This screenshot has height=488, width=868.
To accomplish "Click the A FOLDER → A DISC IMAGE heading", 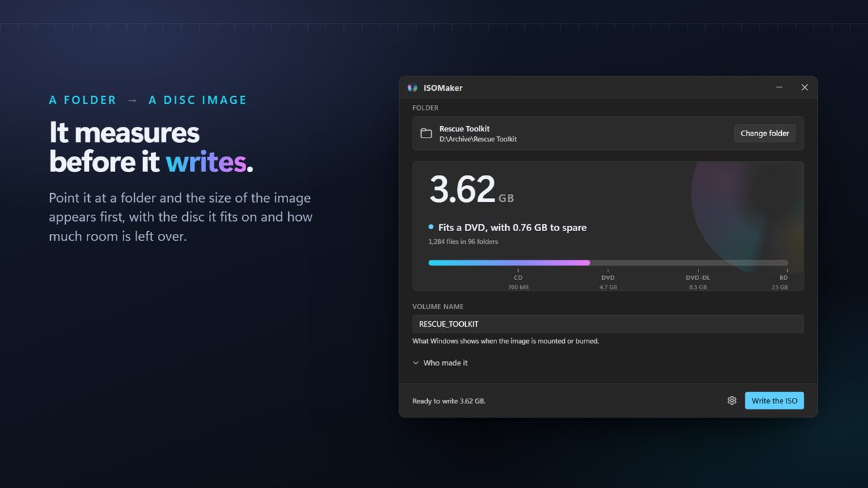I will coord(148,100).
